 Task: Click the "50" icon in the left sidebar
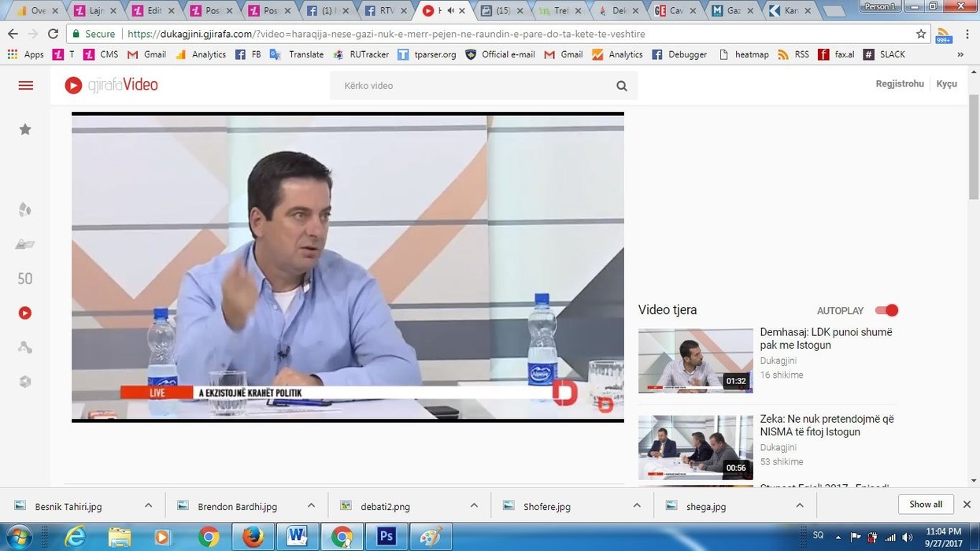pos(25,279)
